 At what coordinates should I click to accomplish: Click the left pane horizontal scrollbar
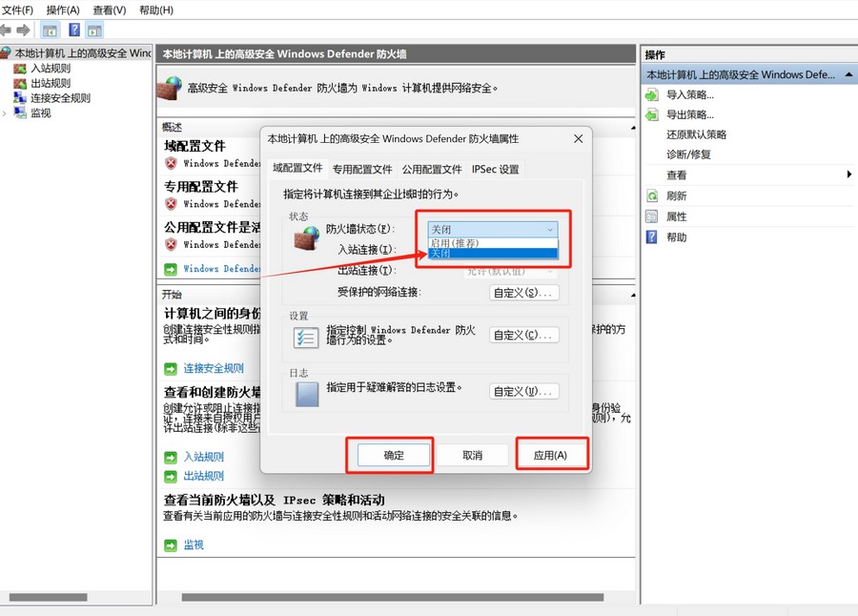[49, 597]
